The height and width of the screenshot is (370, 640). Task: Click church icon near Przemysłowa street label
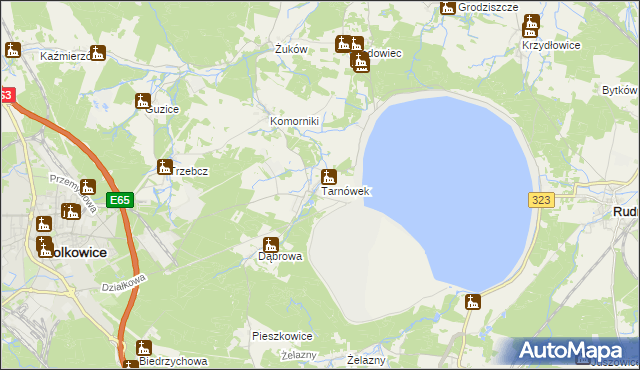pyautogui.click(x=88, y=187)
